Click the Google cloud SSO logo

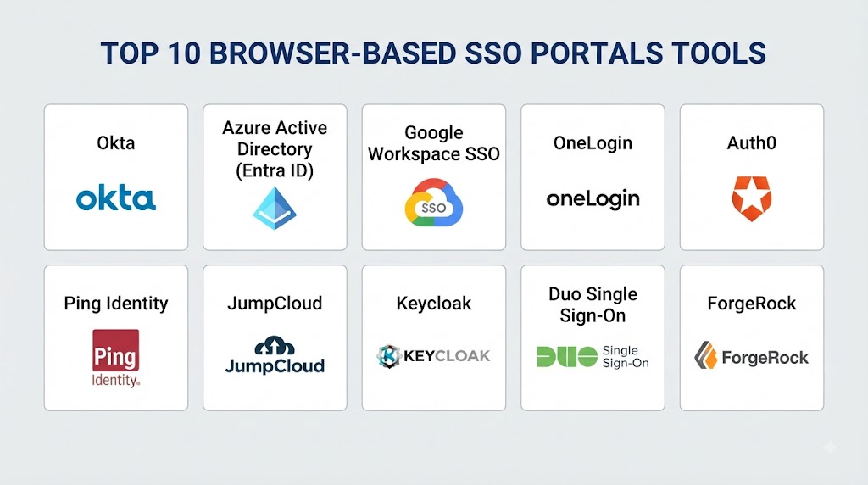[x=433, y=202]
